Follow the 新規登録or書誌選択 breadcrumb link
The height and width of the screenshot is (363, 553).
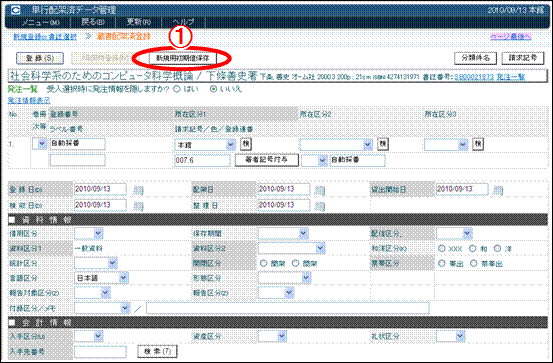[45, 37]
